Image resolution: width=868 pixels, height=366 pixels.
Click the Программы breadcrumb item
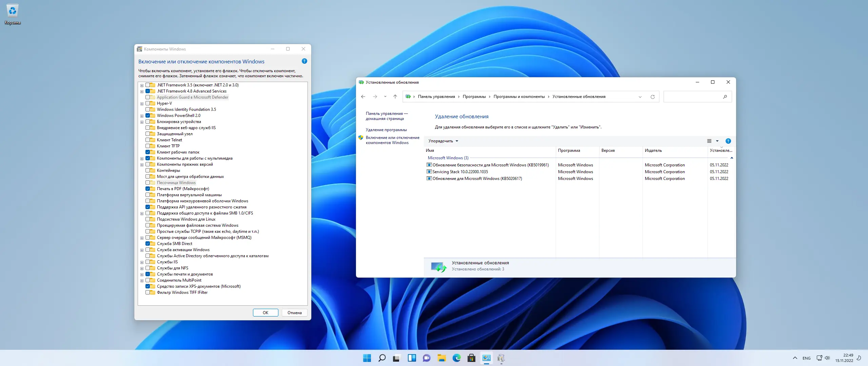coord(474,97)
